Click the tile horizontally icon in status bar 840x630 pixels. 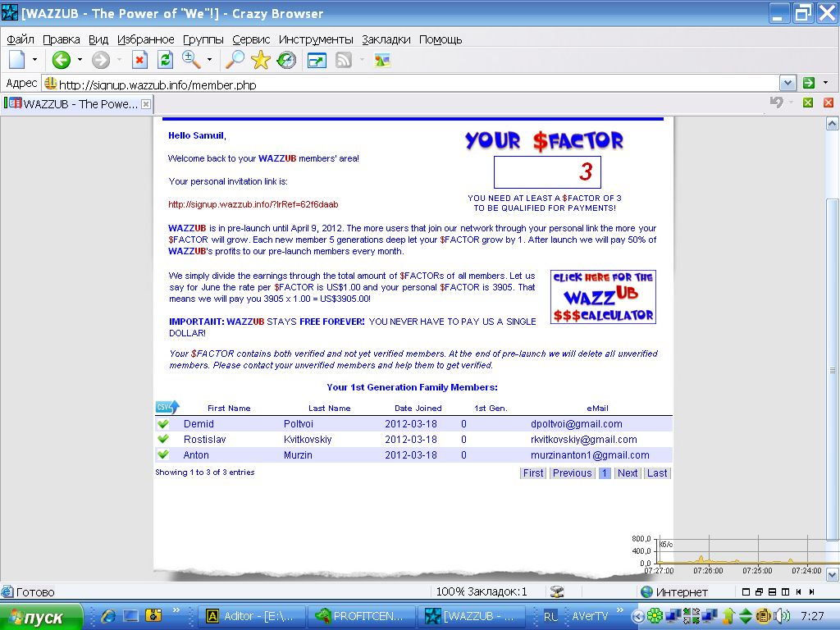tap(772, 591)
